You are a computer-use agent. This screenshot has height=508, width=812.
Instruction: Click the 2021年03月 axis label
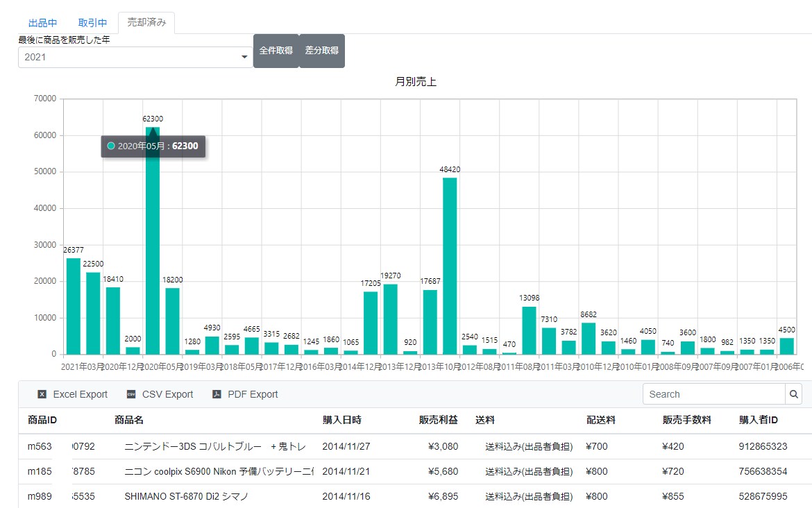(83, 366)
